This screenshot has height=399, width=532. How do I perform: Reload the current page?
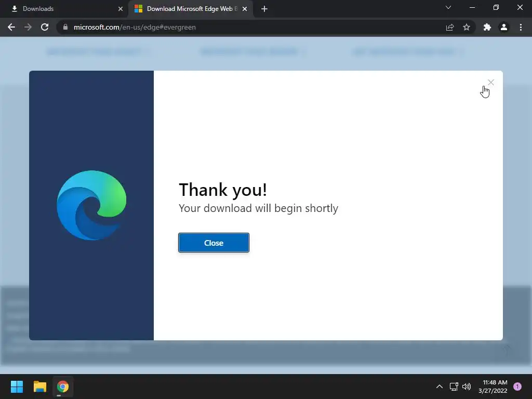(45, 27)
